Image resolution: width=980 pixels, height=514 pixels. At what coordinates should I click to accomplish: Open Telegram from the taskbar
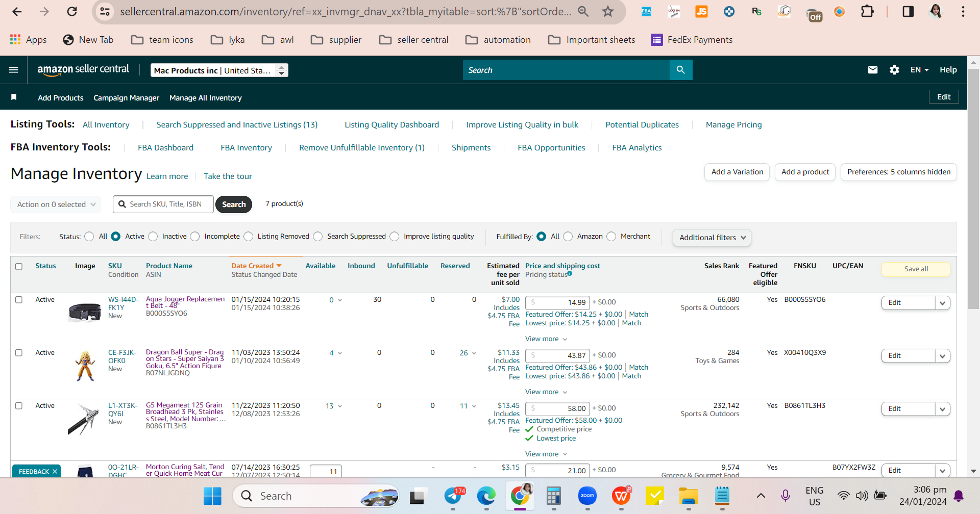[x=453, y=496]
